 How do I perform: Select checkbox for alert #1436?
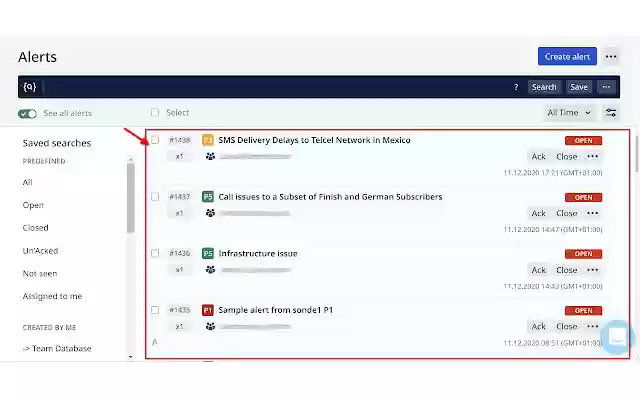(155, 253)
